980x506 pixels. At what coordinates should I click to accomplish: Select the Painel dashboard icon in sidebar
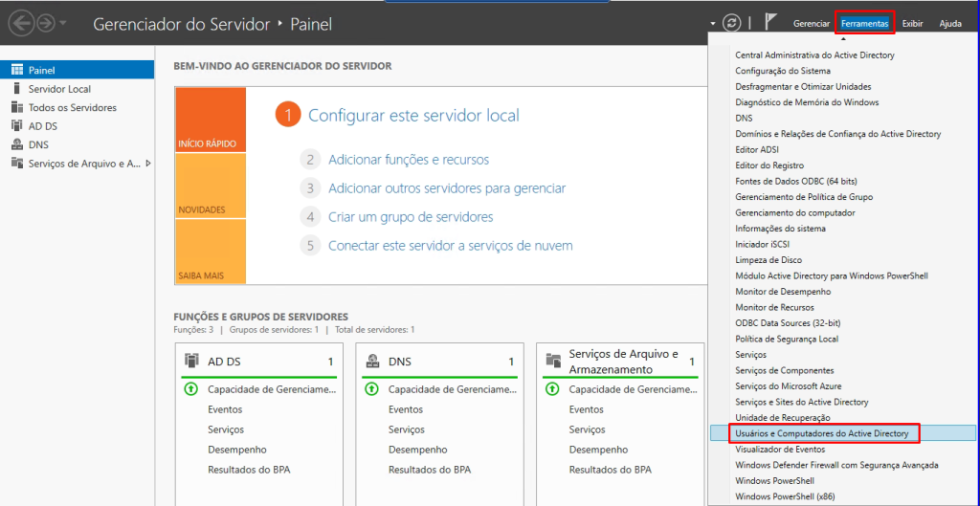click(x=16, y=71)
